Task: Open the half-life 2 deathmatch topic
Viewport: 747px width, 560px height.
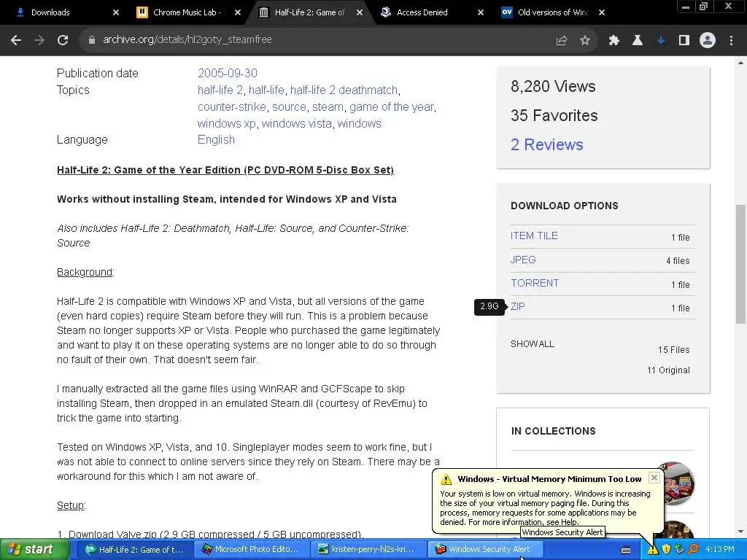Action: [344, 90]
